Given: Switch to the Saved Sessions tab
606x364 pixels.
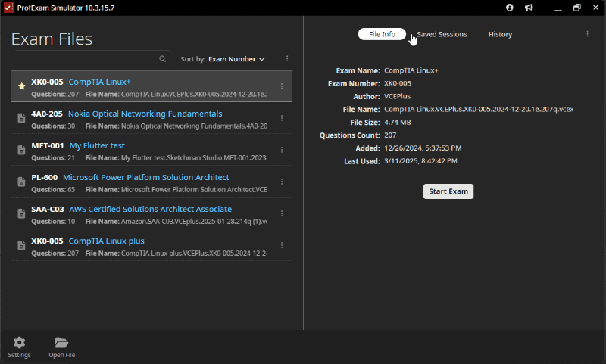Looking at the screenshot, I should pos(442,34).
